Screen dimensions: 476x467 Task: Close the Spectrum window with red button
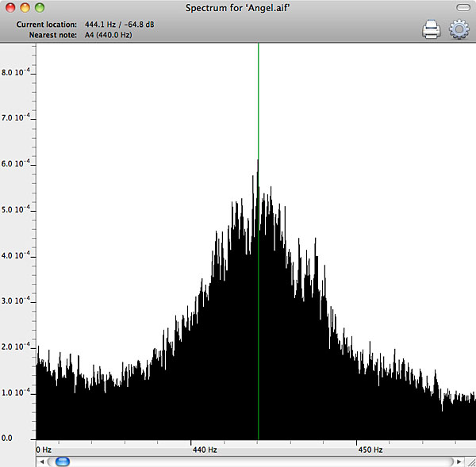click(10, 7)
